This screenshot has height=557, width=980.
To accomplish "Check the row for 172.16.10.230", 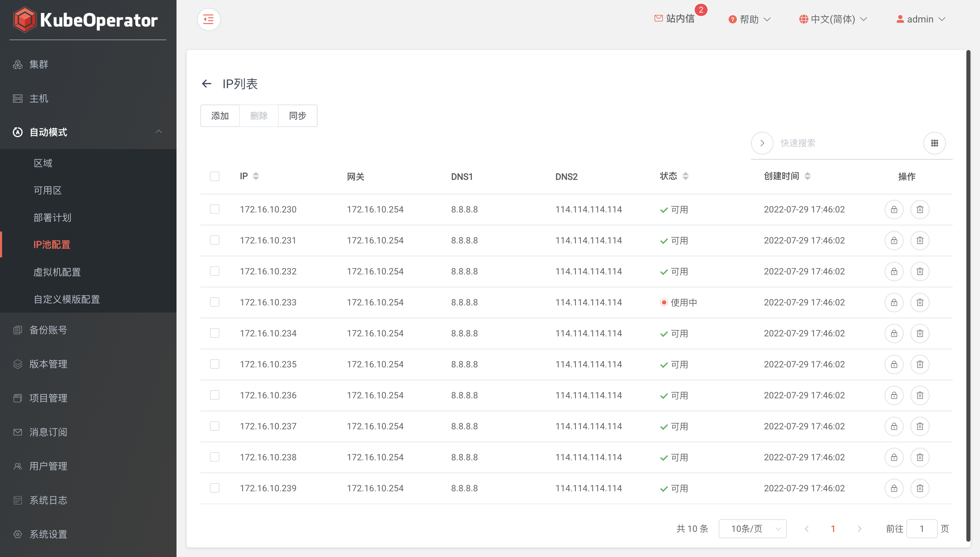I will tap(214, 209).
